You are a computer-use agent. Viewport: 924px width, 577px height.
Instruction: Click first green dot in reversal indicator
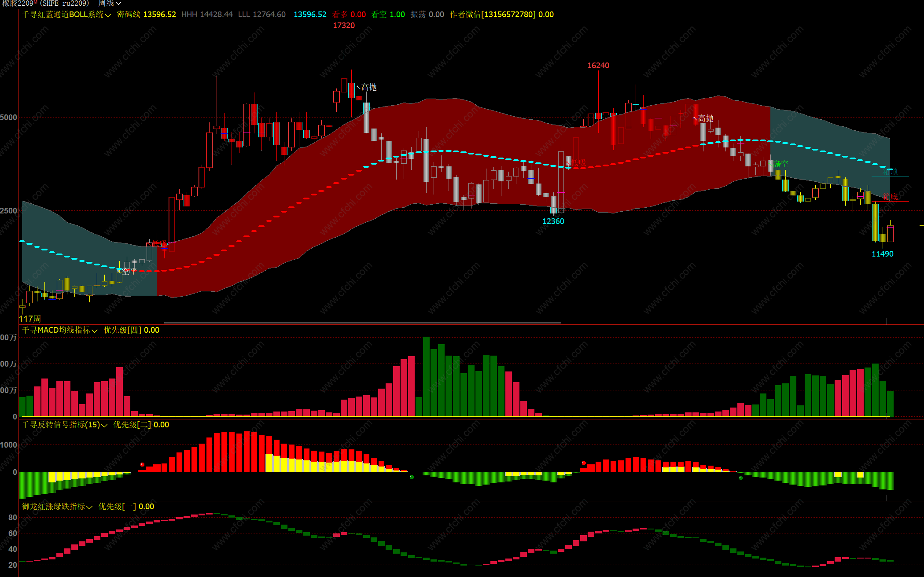coord(412,477)
